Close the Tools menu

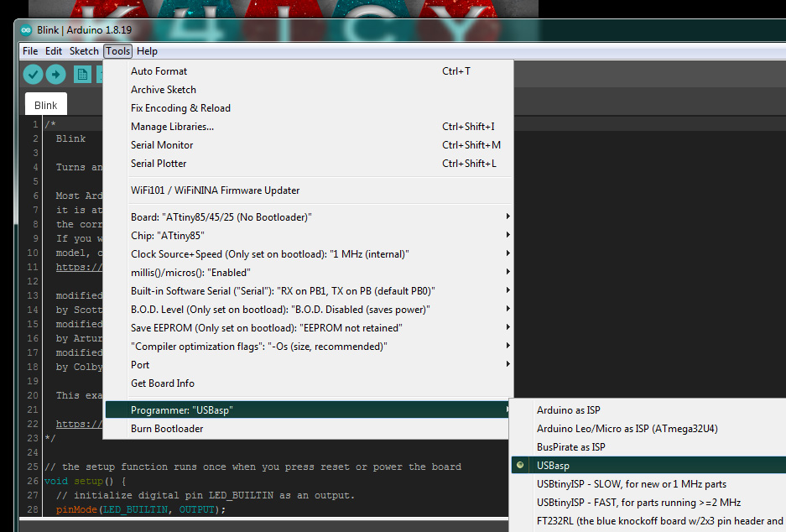pyautogui.click(x=117, y=51)
